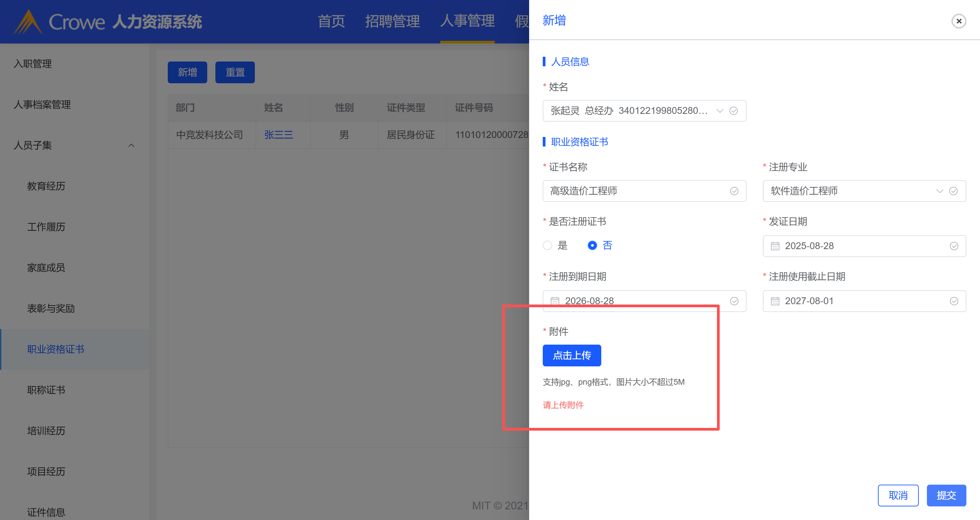Select 否 radio for 是否注册证书
980x520 pixels.
point(592,245)
